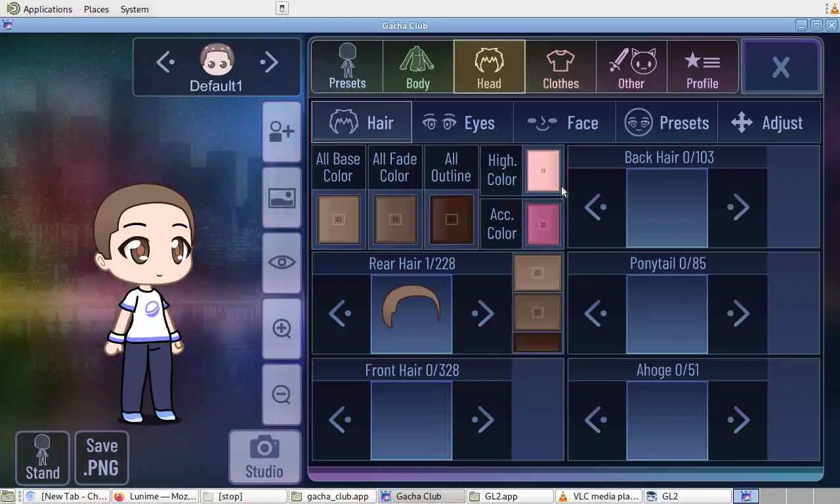Select the Front Hair preview box

tap(411, 420)
